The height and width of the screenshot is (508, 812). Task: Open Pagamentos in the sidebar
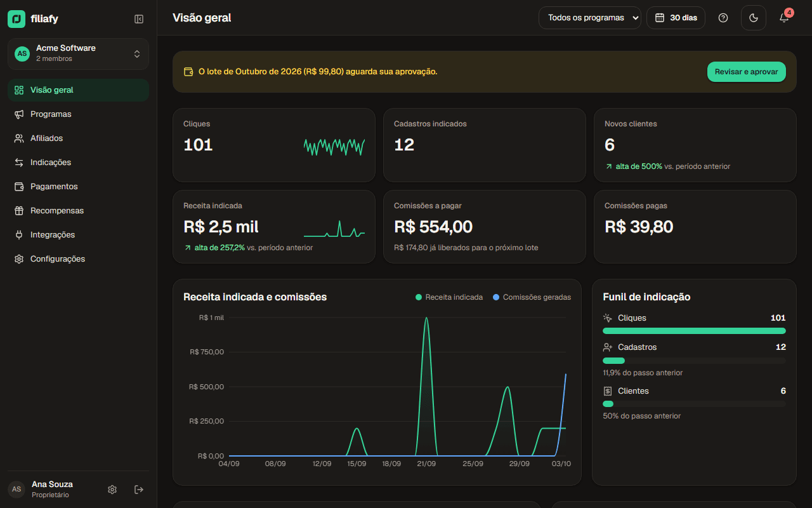pyautogui.click(x=78, y=187)
